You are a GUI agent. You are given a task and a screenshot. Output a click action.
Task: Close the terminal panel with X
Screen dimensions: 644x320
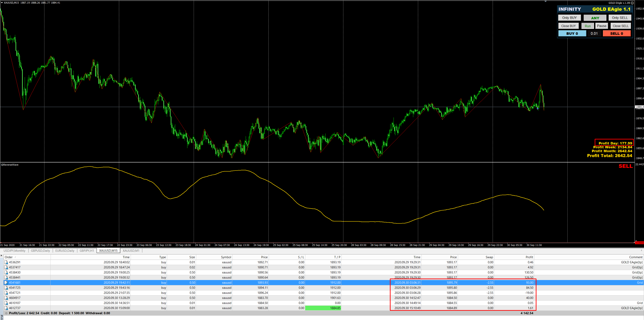[x=2, y=256]
